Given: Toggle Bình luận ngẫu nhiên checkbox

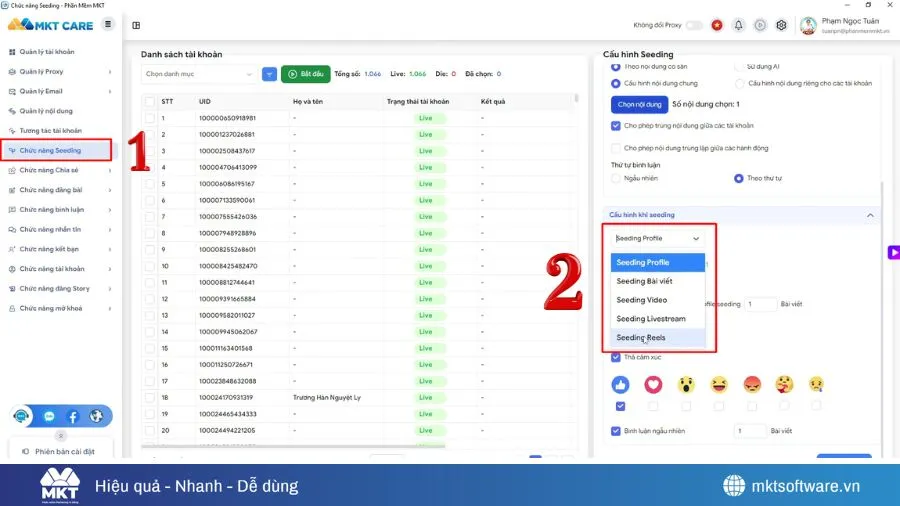Looking at the screenshot, I should tap(615, 431).
